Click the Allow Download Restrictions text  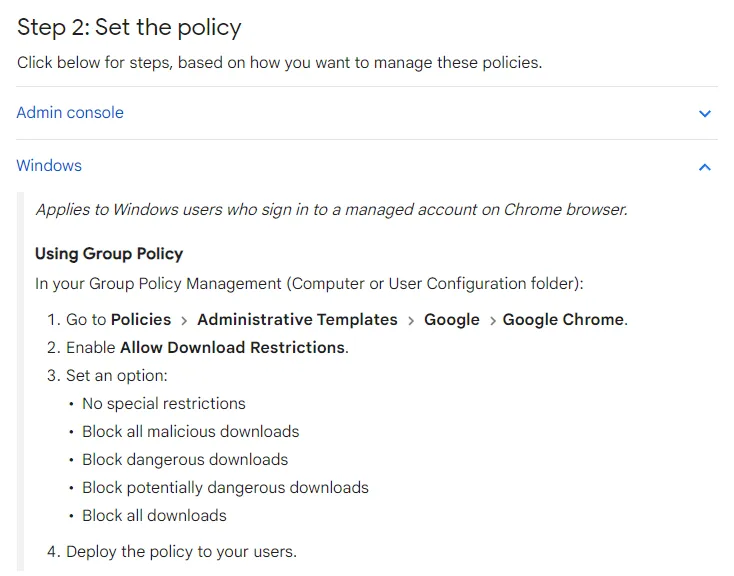tap(232, 347)
